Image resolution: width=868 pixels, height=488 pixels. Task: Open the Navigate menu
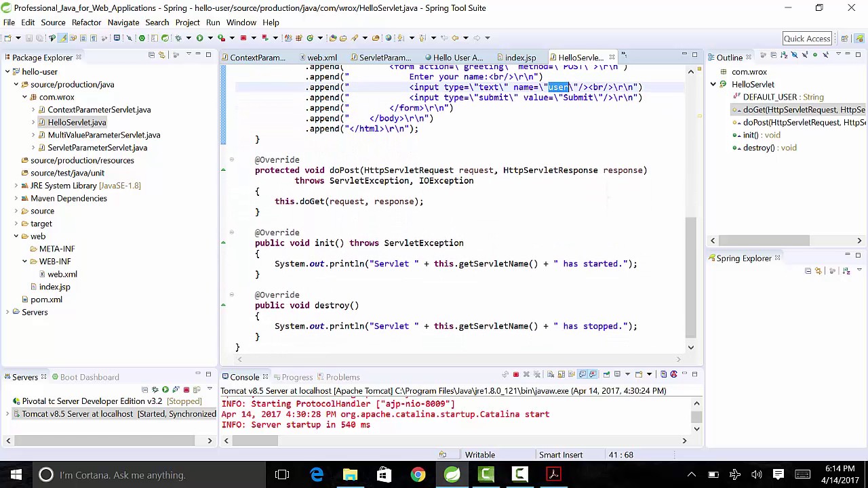pos(123,22)
